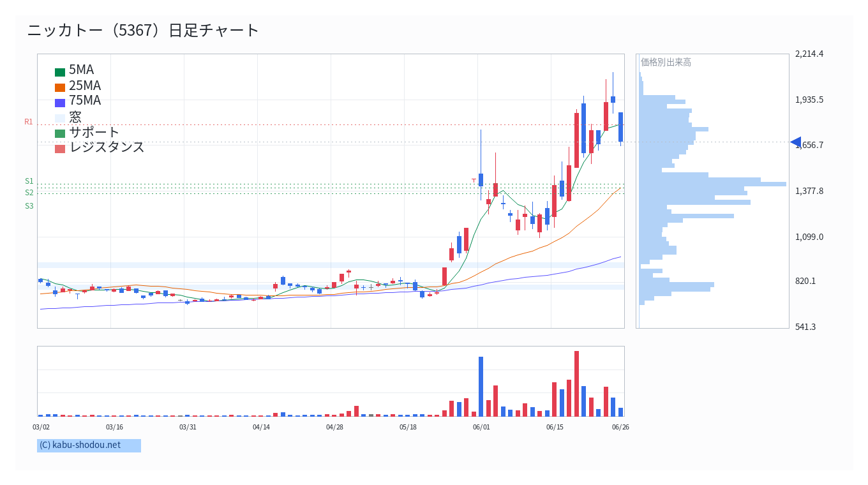The image size is (868, 485).
Task: Click the 1,656.7 price axis label
Action: [809, 145]
